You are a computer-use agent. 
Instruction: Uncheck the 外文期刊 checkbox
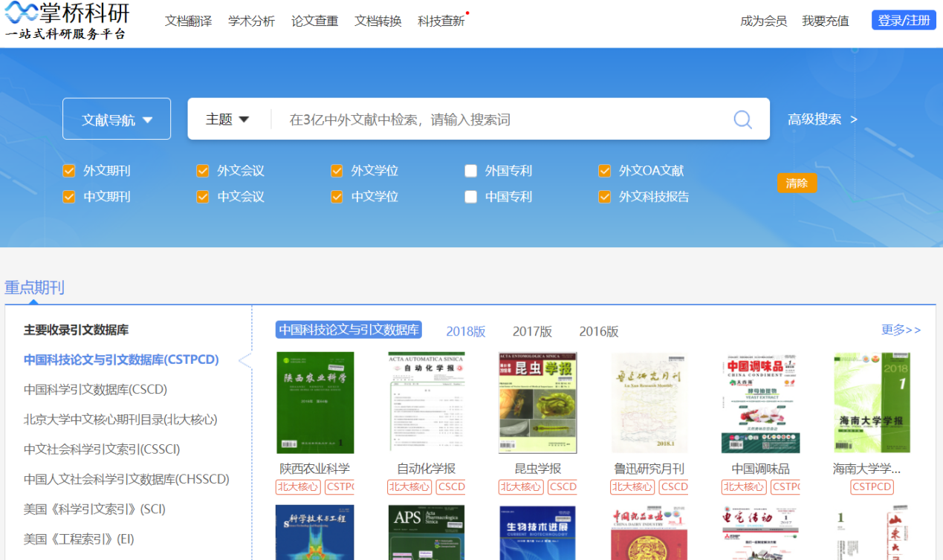coord(69,171)
